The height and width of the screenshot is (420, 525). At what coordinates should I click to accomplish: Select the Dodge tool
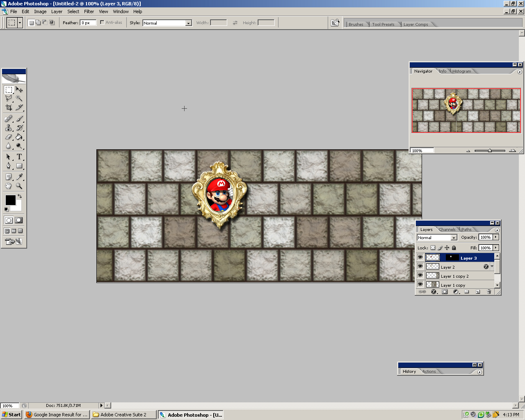tap(19, 146)
